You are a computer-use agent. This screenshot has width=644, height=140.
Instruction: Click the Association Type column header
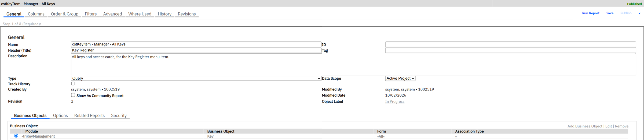point(469,131)
